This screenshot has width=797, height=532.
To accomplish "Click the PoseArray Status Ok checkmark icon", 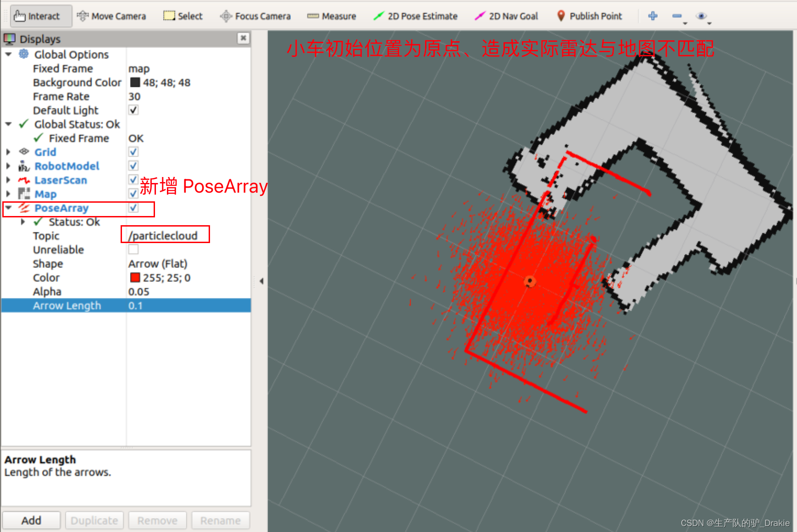I will click(39, 222).
